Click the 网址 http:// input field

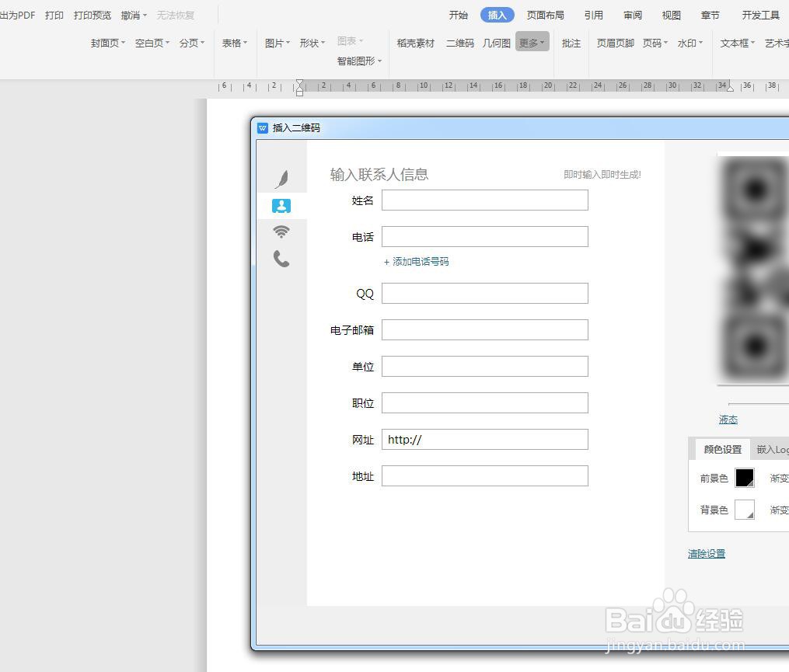pyautogui.click(x=485, y=439)
